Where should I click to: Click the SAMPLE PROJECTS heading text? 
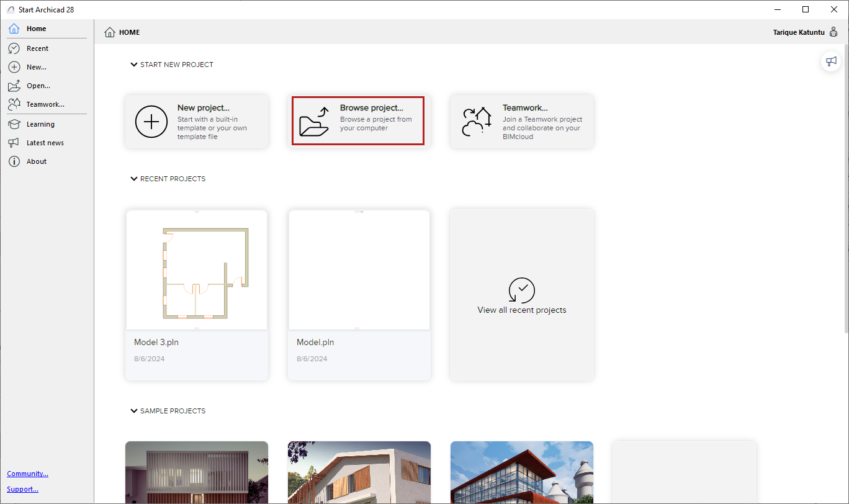coord(173,411)
